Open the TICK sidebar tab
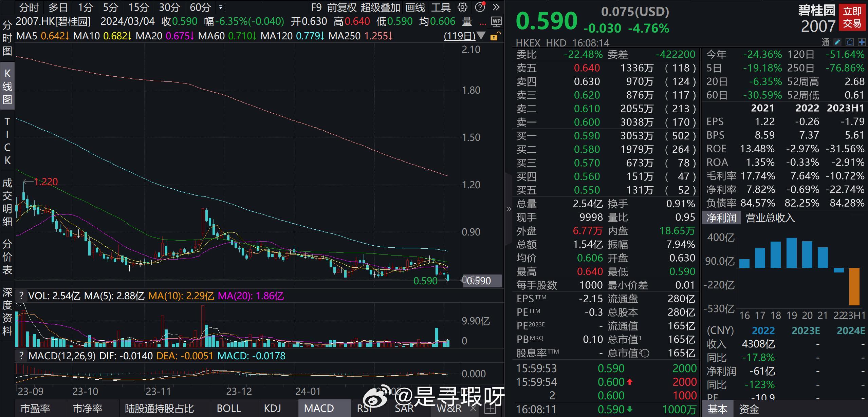The image size is (868, 417). [7, 141]
